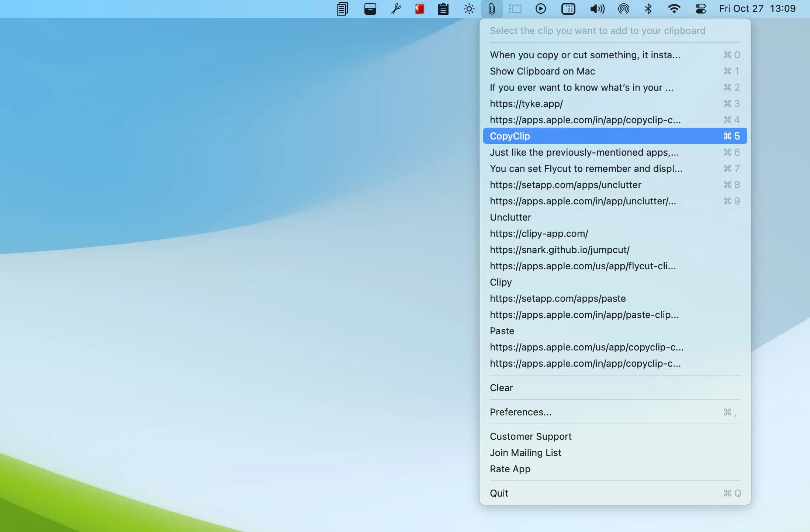Click the Clipy clipboard entry
This screenshot has width=810, height=532.
tap(501, 282)
